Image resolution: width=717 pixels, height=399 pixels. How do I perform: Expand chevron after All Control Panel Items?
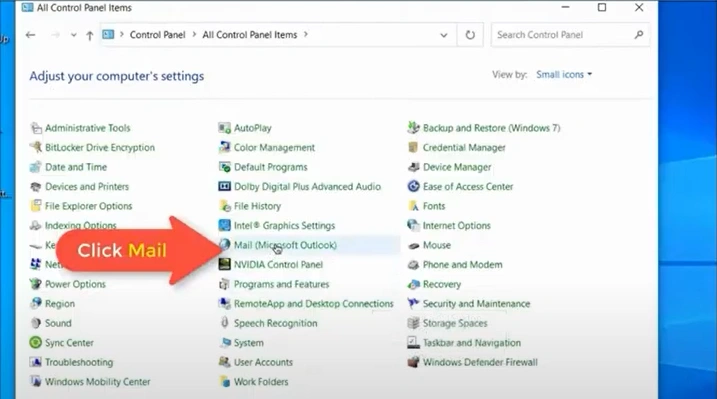[x=306, y=34]
